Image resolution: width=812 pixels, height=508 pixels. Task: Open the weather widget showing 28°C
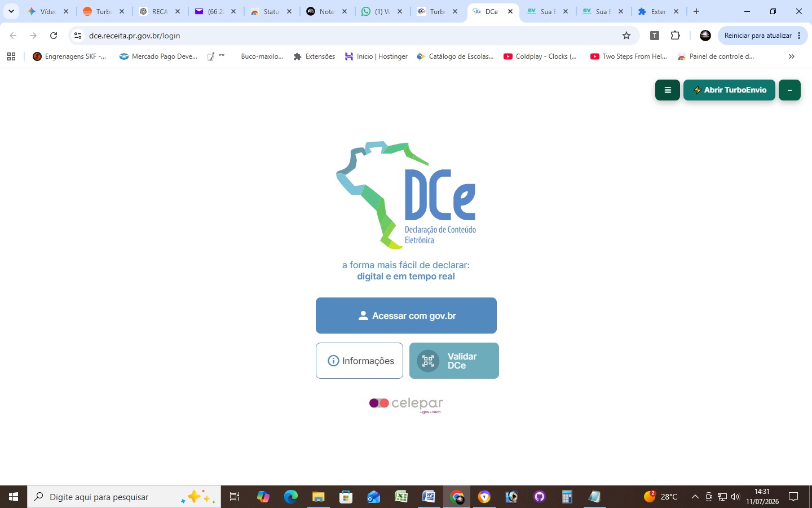(661, 497)
